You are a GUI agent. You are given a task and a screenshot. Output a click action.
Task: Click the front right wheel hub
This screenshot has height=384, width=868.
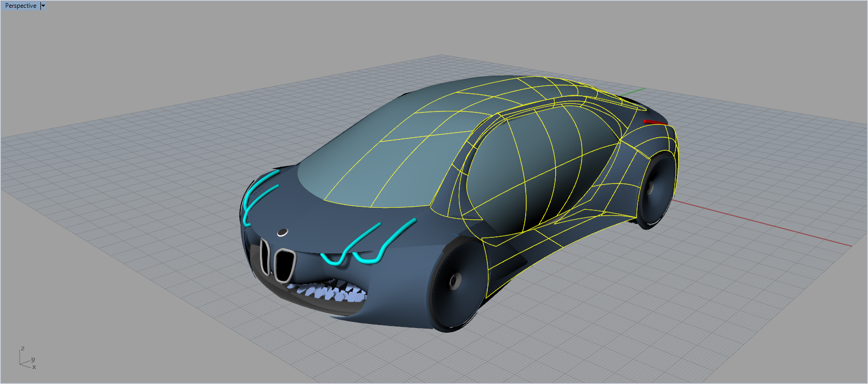455,281
